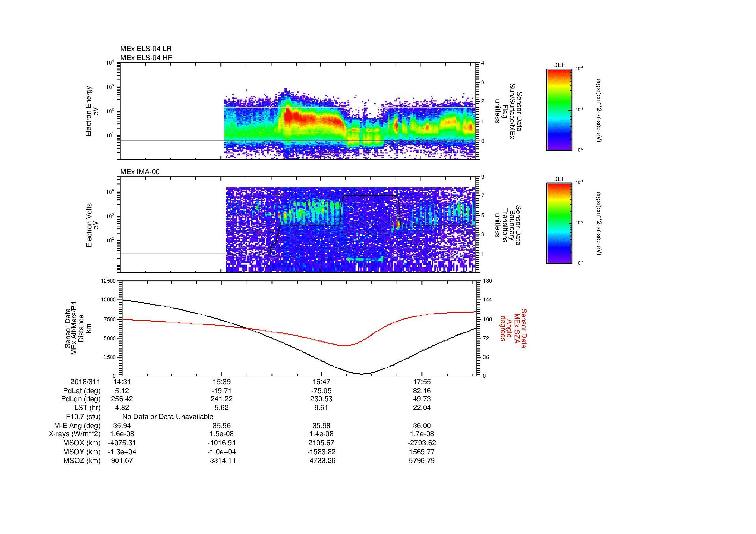Click the M-E Ang value '36.00'
The image size is (756, 534).
coord(422,426)
